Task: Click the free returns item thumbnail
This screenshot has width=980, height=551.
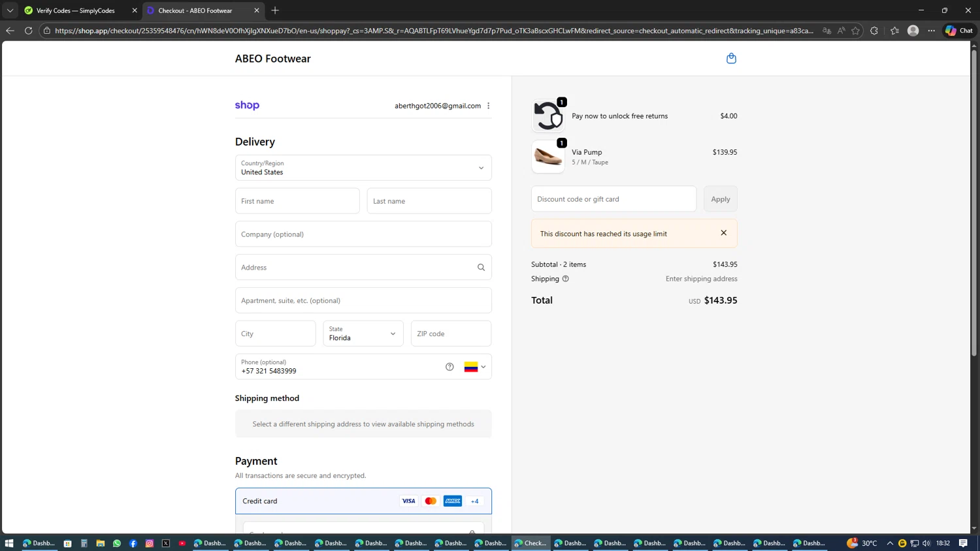Action: [x=548, y=116]
